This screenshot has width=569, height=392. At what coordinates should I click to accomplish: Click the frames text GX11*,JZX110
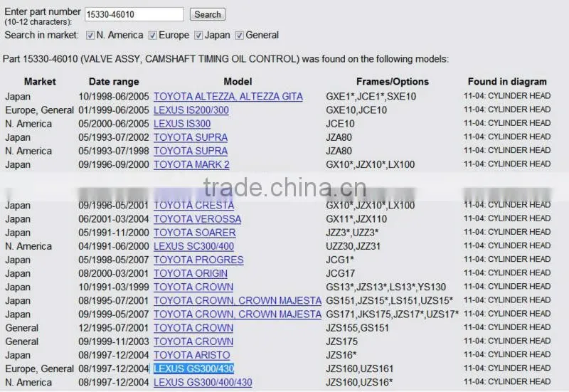coord(356,219)
